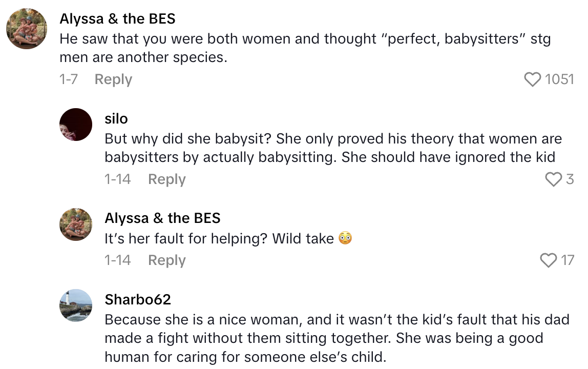Like the "Wild take" reply with 17 likes
The height and width of the screenshot is (369, 588).
[x=549, y=260]
